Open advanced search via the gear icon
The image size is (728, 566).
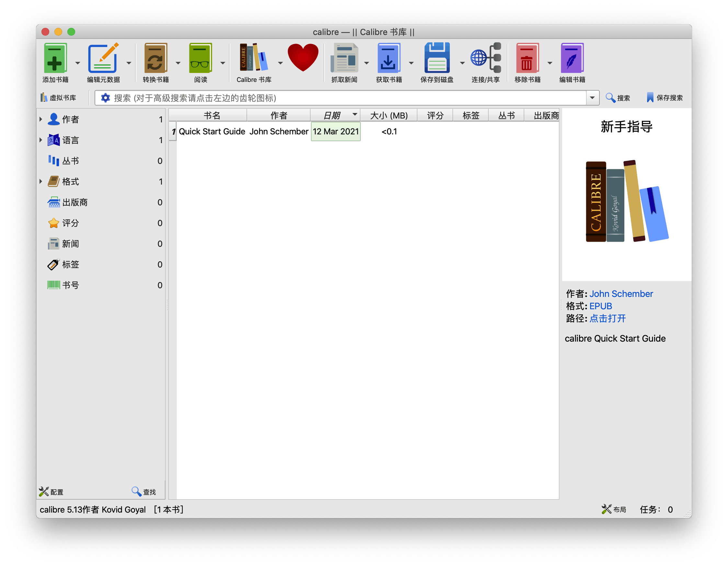click(105, 98)
